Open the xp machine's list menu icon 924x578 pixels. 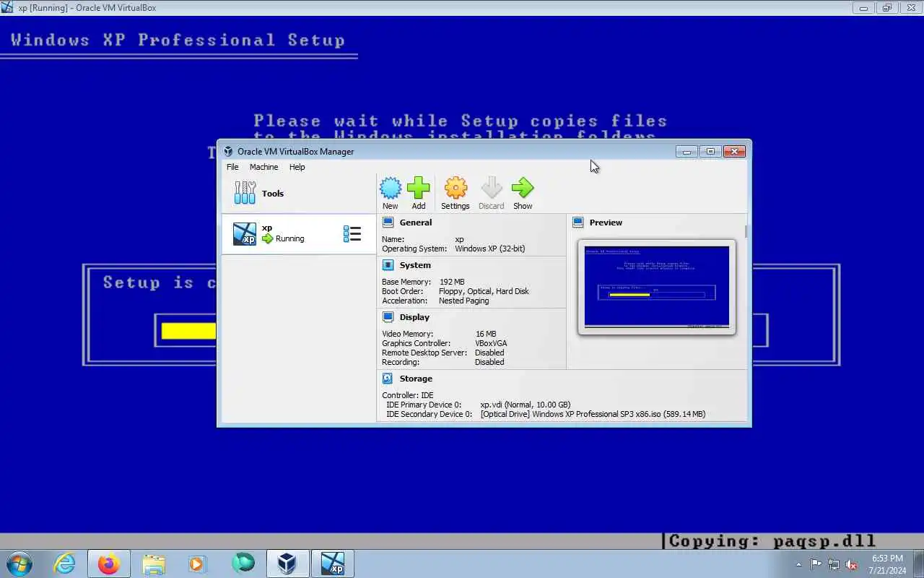pyautogui.click(x=352, y=233)
